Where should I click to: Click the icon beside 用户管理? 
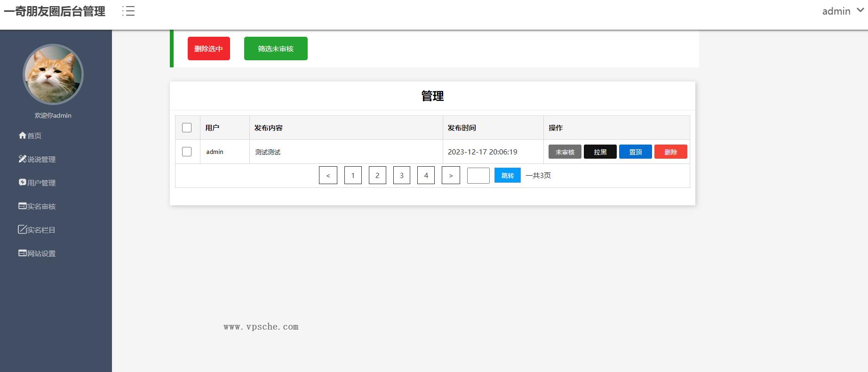(22, 182)
